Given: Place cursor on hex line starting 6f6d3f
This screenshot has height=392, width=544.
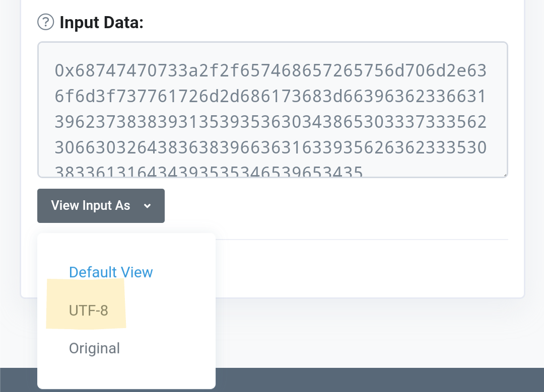Looking at the screenshot, I should (270, 96).
